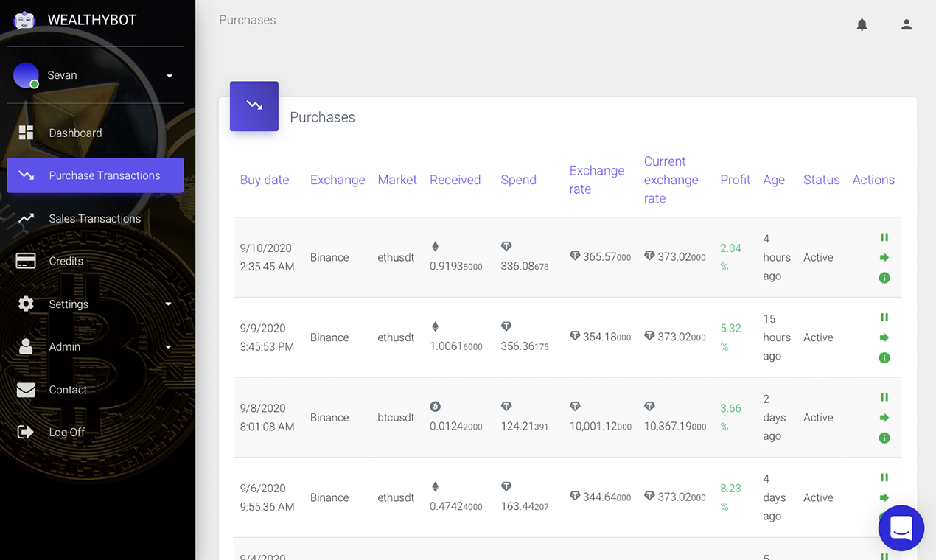Open the live chat bubble widget
The width and height of the screenshot is (936, 560).
click(901, 528)
